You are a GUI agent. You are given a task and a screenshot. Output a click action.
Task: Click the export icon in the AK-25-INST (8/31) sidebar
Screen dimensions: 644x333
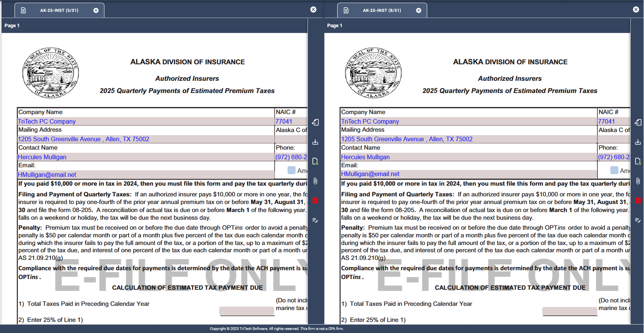click(638, 122)
